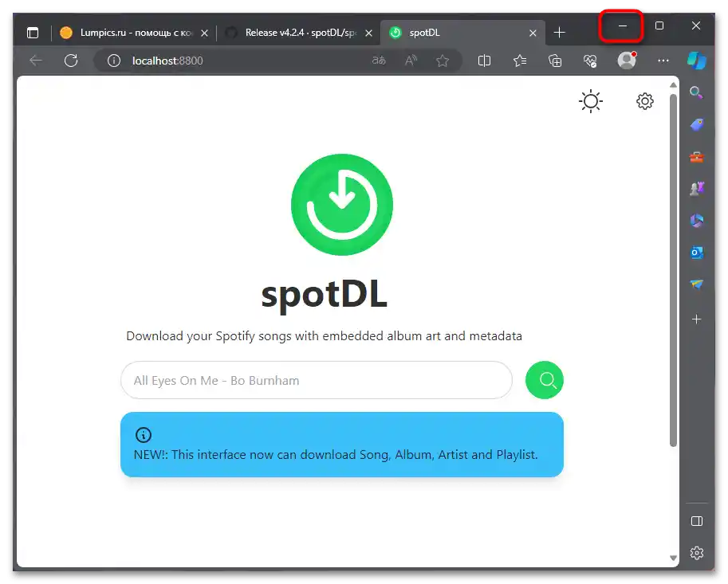This screenshot has width=728, height=584.
Task: Click the spotDL logo image
Action: [x=342, y=205]
